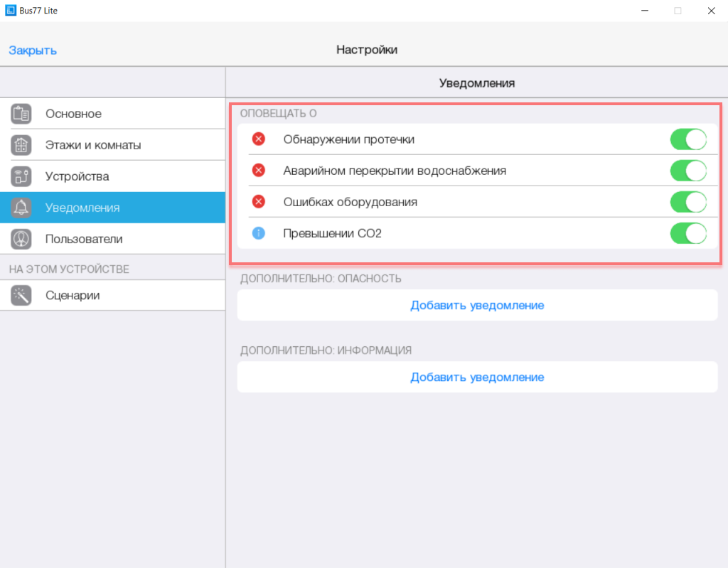Click the Сценарии magic wand icon
Screen dimensions: 728x568
pyautogui.click(x=21, y=295)
